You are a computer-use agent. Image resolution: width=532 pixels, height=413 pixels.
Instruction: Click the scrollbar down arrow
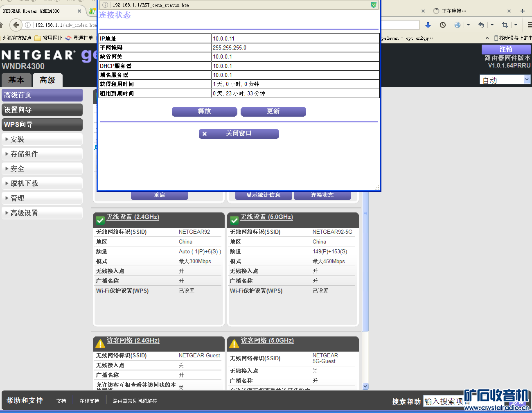[365, 386]
